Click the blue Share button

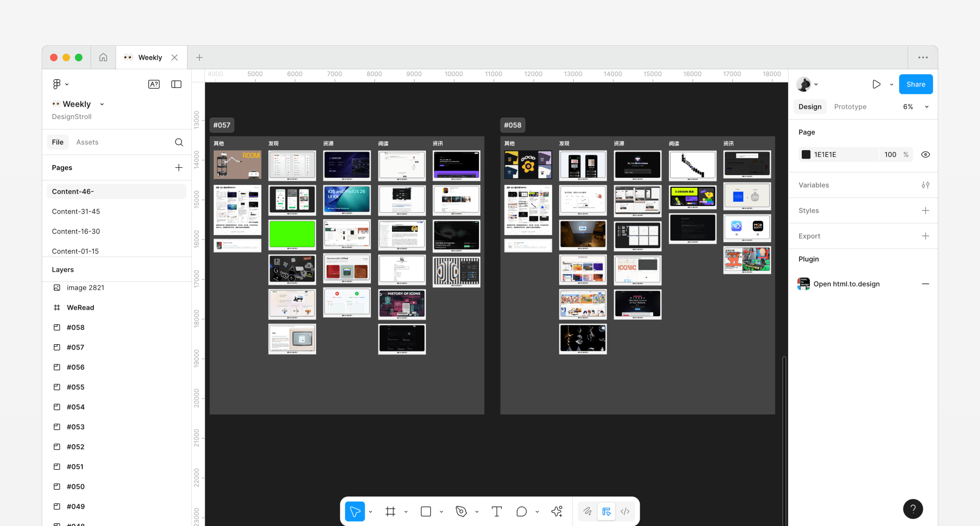coord(916,84)
